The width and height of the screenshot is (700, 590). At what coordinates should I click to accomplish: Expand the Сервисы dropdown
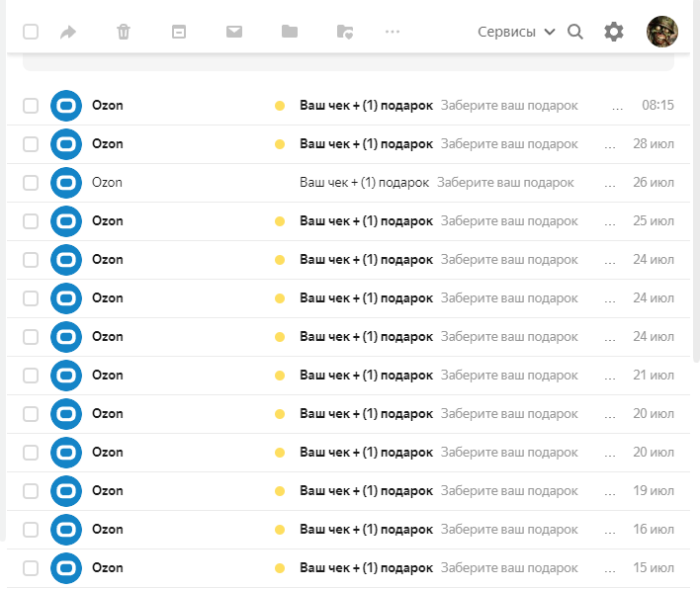click(516, 32)
